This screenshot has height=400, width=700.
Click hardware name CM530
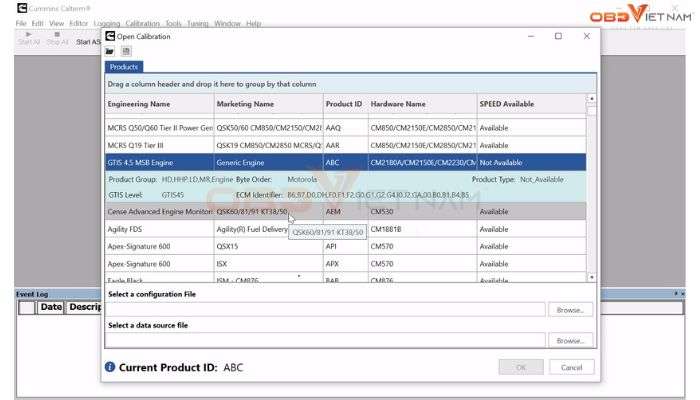tap(422, 211)
